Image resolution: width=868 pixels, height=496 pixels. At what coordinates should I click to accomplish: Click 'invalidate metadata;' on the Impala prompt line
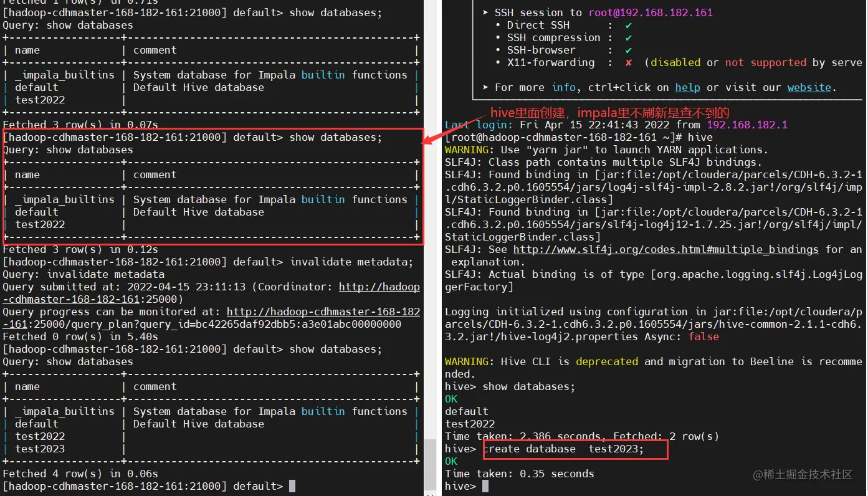(351, 262)
